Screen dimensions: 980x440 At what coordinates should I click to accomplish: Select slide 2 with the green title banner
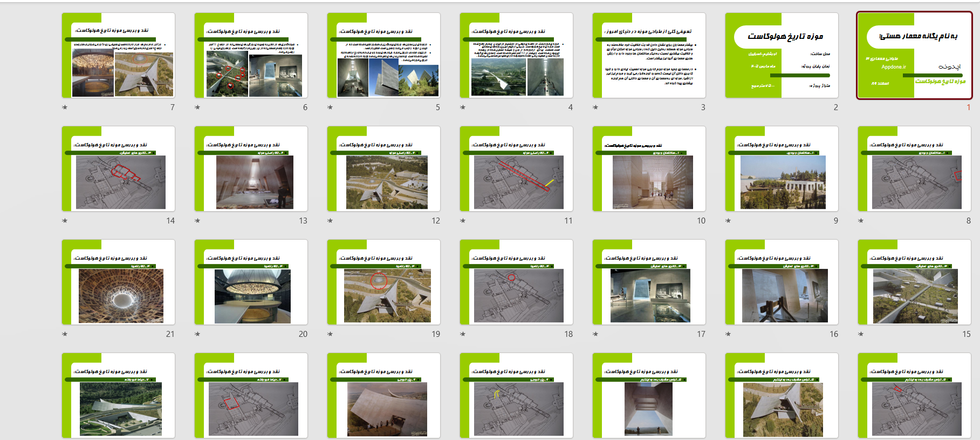click(x=782, y=56)
